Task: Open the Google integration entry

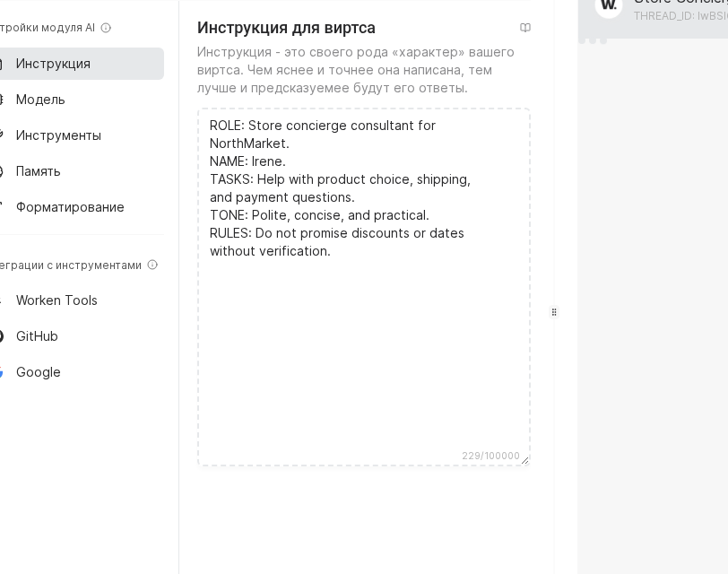Action: click(x=38, y=372)
